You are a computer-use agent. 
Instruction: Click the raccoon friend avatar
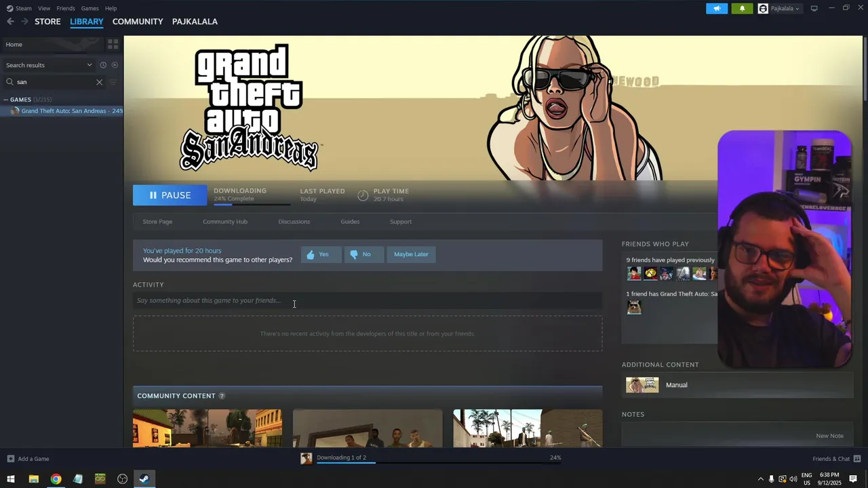(634, 308)
